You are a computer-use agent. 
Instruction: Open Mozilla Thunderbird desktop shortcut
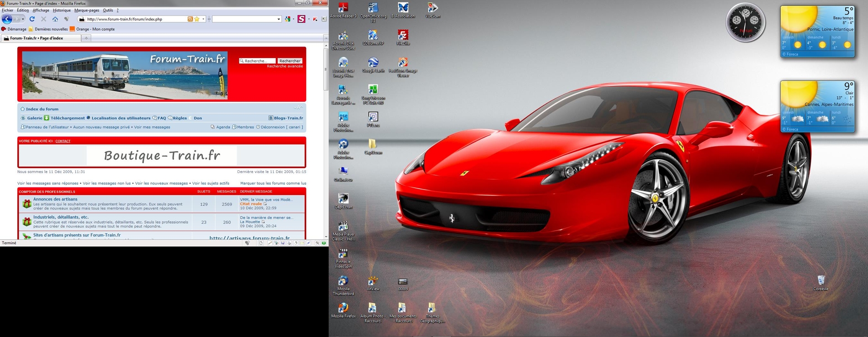pos(343,286)
